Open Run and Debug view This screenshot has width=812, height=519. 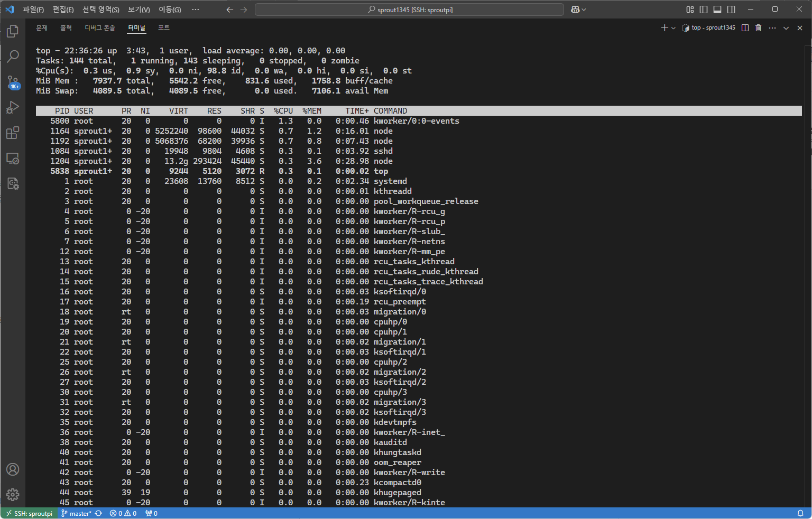[x=13, y=107]
